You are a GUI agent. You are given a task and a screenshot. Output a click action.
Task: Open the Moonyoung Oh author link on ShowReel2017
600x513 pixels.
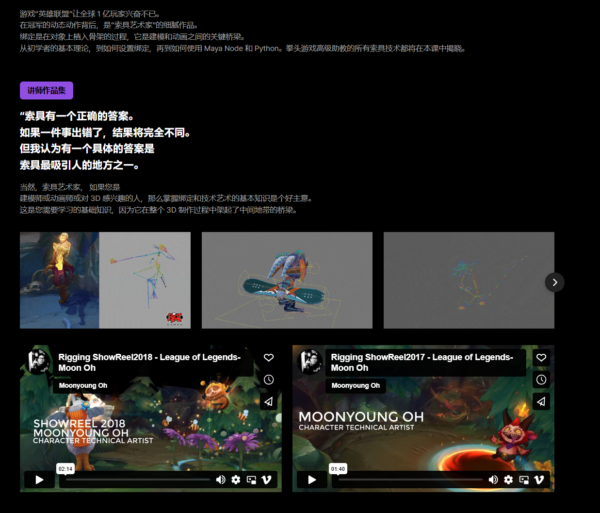click(355, 386)
